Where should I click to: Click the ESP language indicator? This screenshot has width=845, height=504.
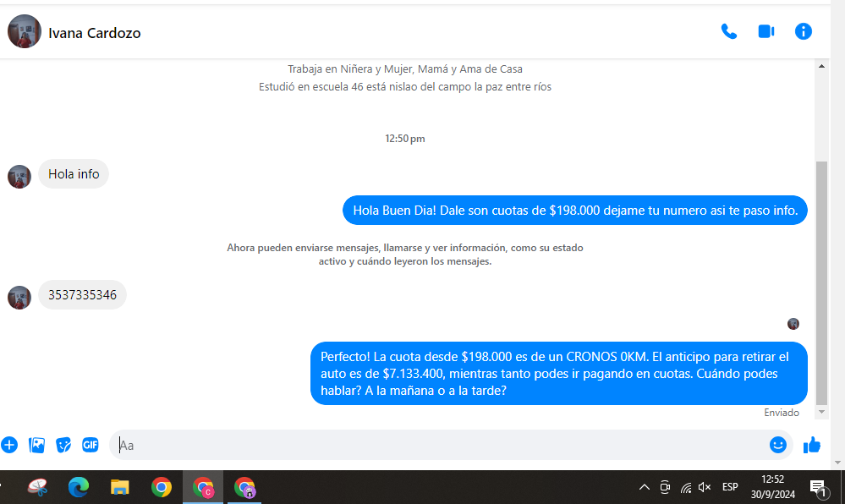click(x=730, y=487)
